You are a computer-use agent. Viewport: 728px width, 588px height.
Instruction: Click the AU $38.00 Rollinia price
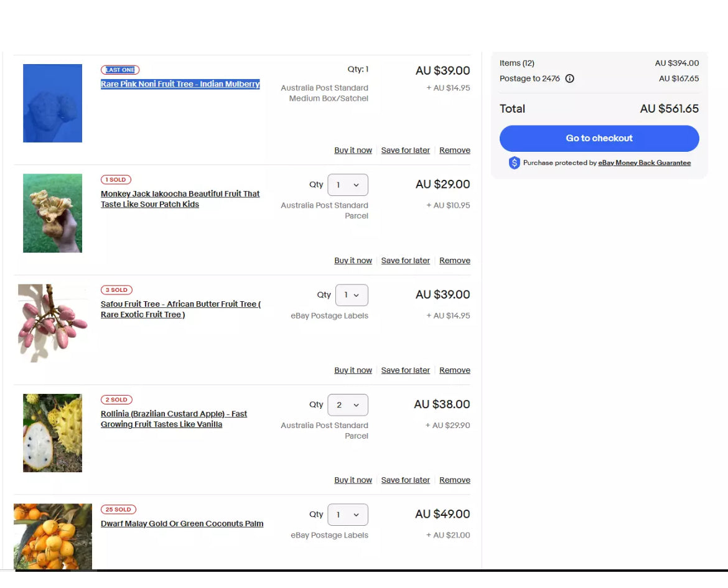(x=442, y=404)
